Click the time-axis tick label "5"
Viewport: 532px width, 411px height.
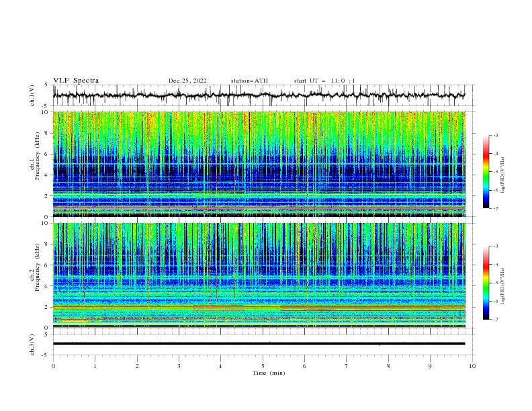coord(263,366)
